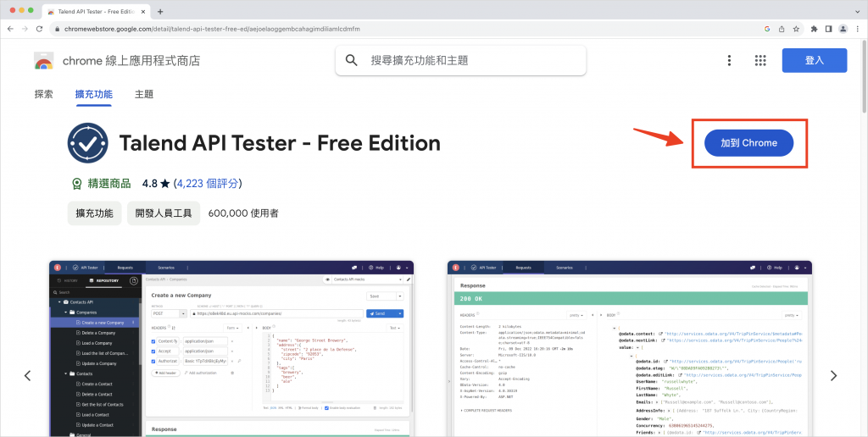This screenshot has height=437, width=868.
Task: Open the first screenshot showing Create a new Company
Action: (x=231, y=348)
